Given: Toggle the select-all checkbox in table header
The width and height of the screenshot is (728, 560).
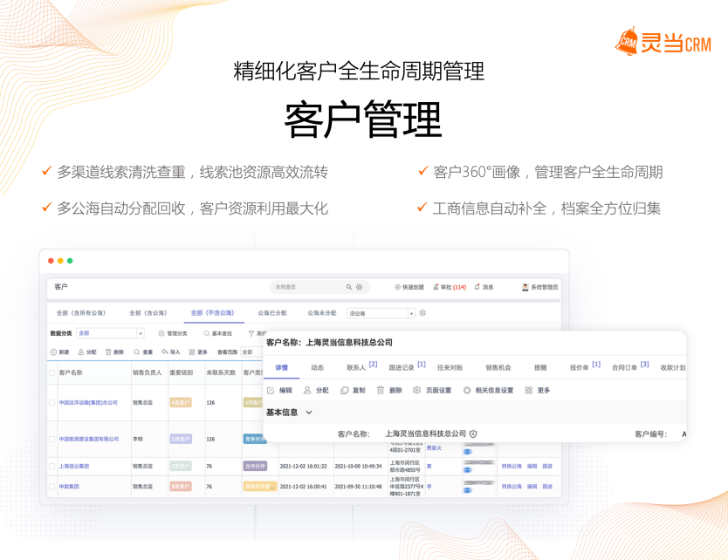Looking at the screenshot, I should click(x=53, y=372).
